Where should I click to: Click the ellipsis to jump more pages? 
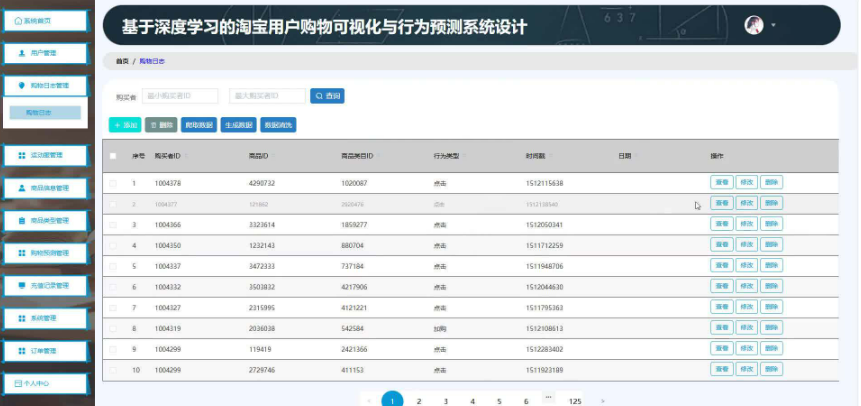[548, 397]
